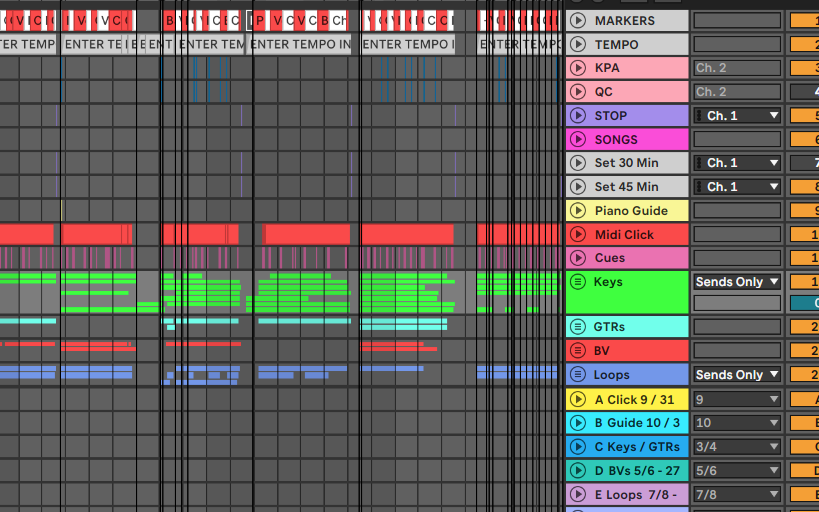Toggle the QC track activator button

(x=804, y=91)
